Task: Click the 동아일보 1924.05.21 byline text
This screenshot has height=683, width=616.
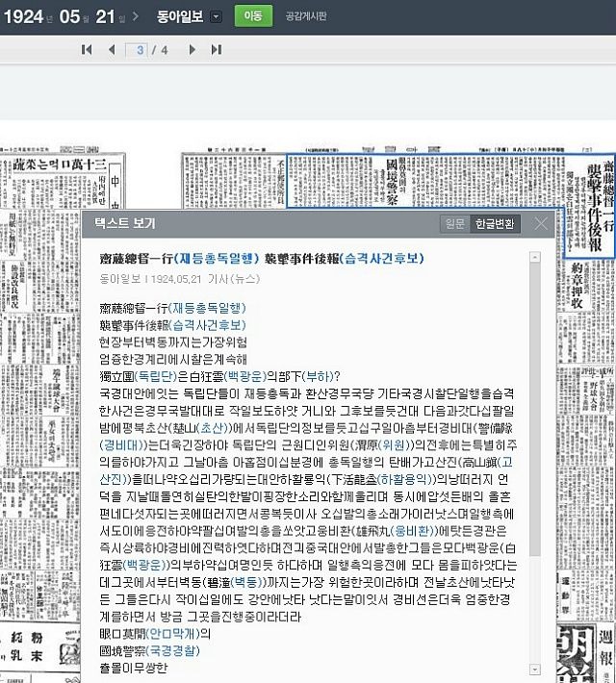Action: point(180,279)
